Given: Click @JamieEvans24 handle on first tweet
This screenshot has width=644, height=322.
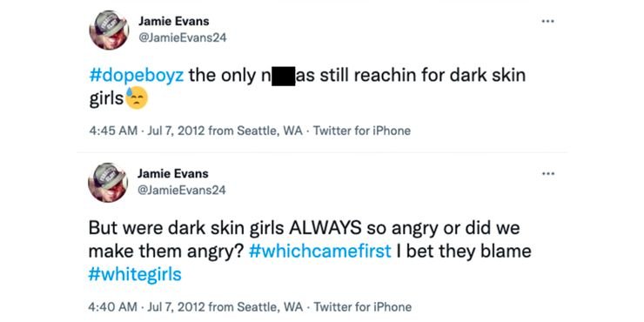Looking at the screenshot, I should (183, 37).
